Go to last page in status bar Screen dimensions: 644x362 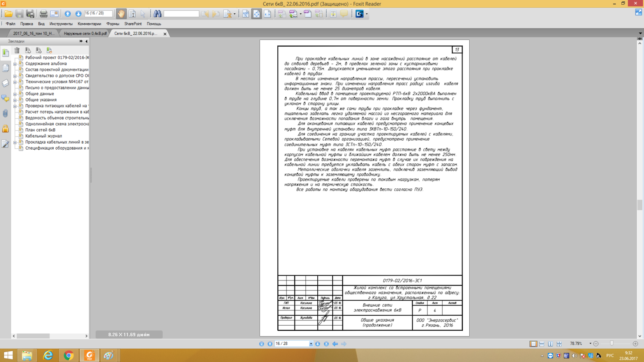pyautogui.click(x=326, y=344)
